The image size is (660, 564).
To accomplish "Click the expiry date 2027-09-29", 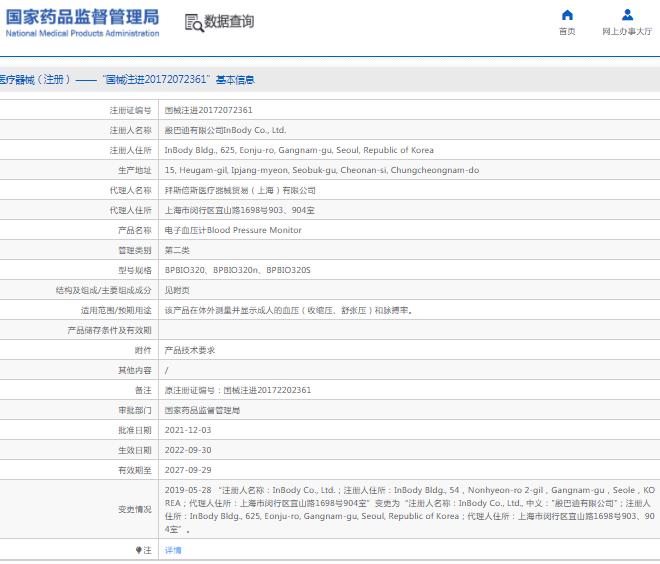I will point(188,470).
